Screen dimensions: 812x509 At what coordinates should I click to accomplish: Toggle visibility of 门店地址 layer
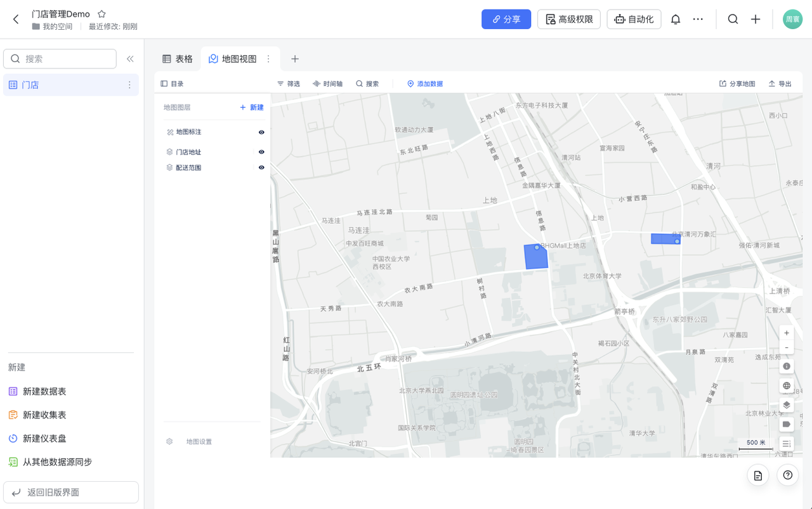[261, 152]
